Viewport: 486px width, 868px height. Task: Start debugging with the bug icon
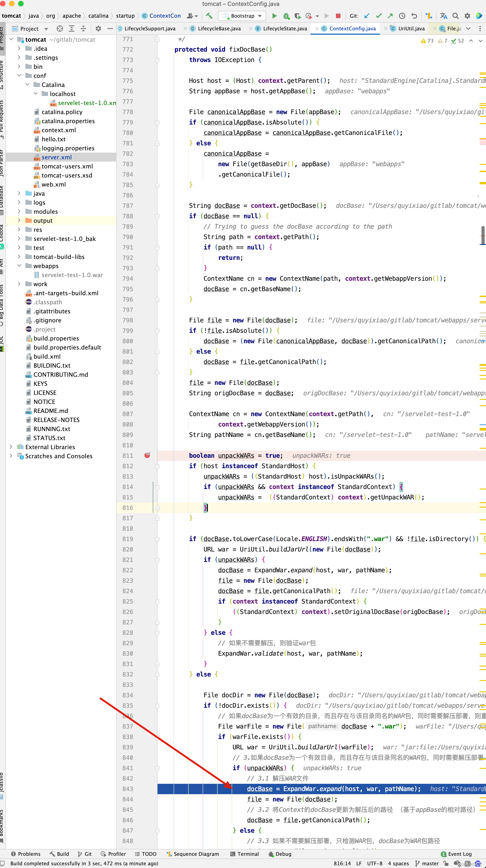click(286, 16)
